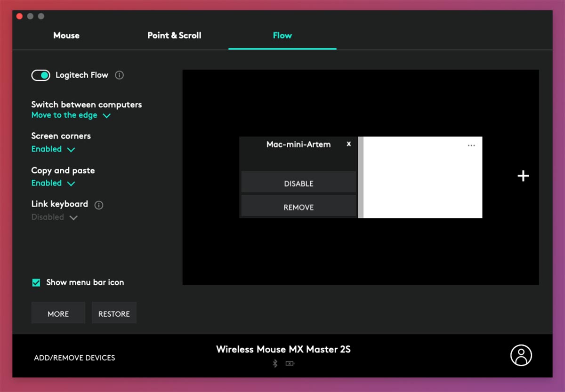Screen dimensions: 565x392
Task: Click the info icon beside Logitech Flow
Action: point(120,75)
